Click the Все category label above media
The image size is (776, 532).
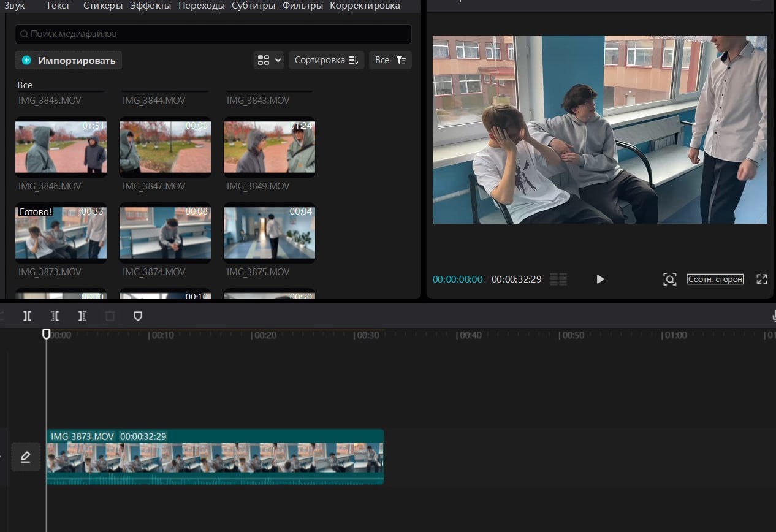point(25,85)
